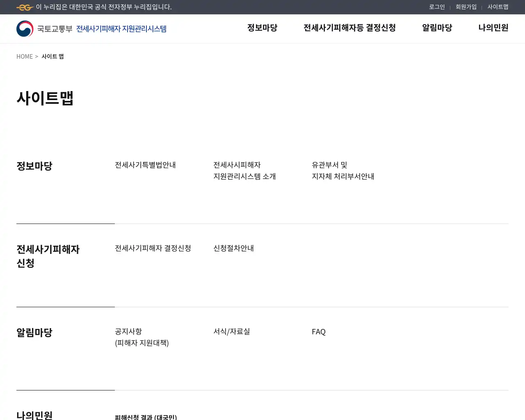Click the 전세사기피해자 신청 section heading
Image resolution: width=525 pixels, height=420 pixels.
pos(48,256)
